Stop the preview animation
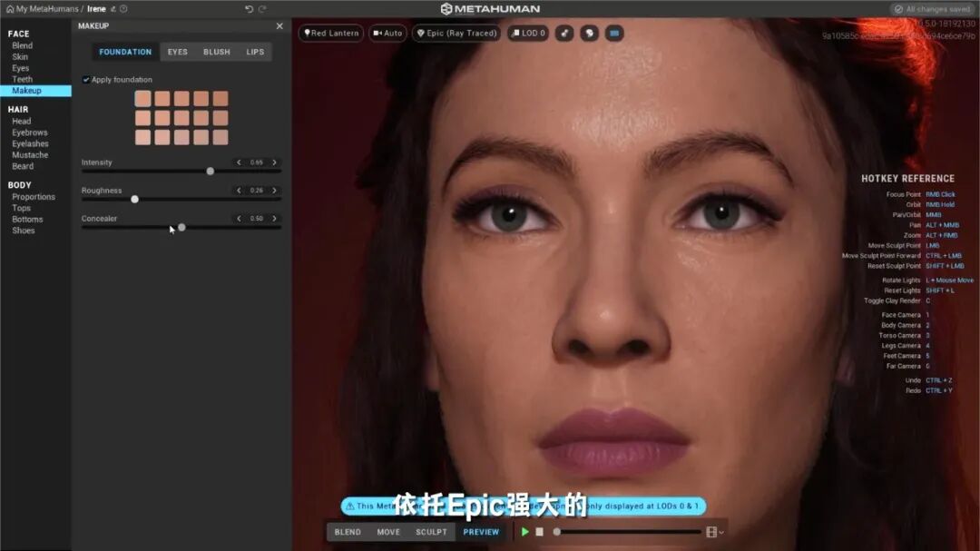 pyautogui.click(x=539, y=532)
